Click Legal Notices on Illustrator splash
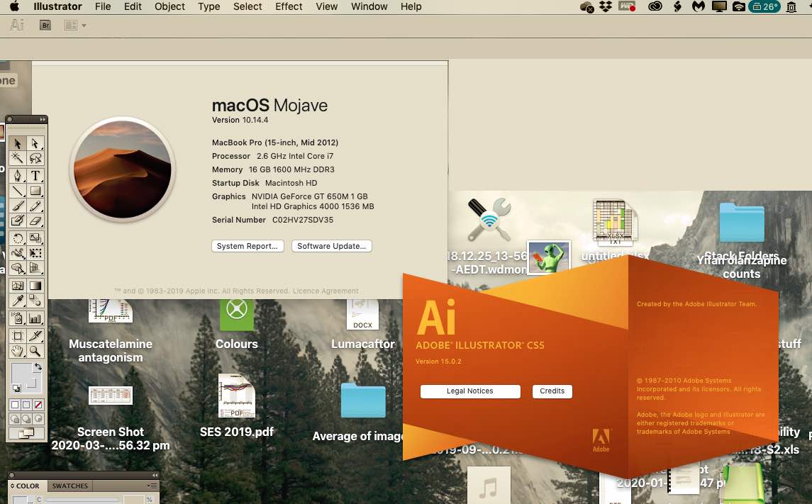812x504 pixels. point(470,391)
